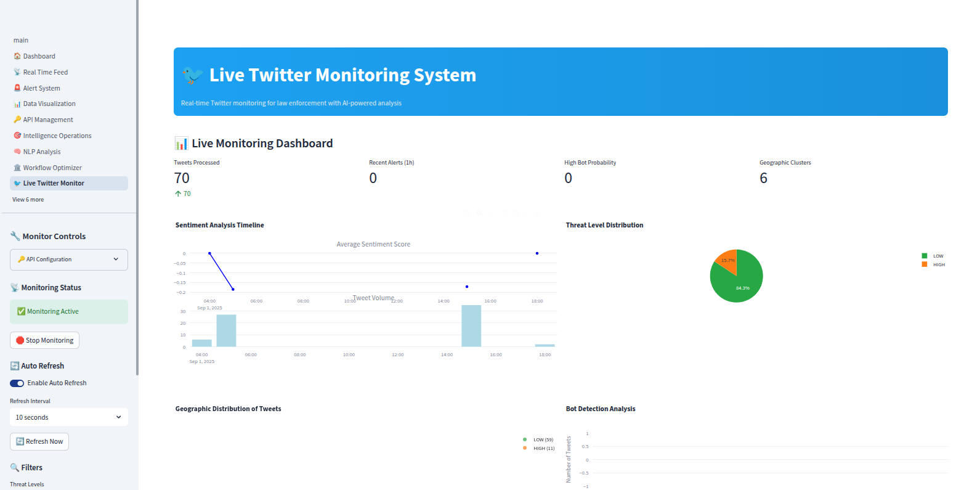
Task: Click the Threat Levels filter label
Action: [27, 484]
